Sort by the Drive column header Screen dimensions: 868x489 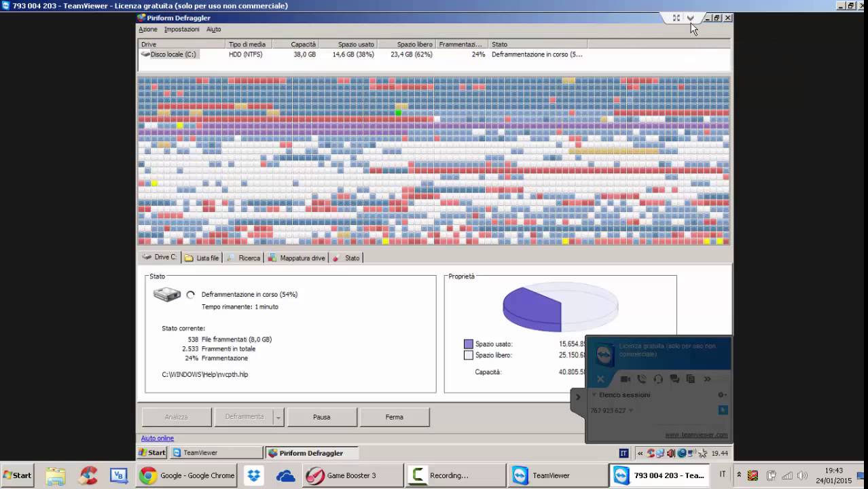click(182, 44)
